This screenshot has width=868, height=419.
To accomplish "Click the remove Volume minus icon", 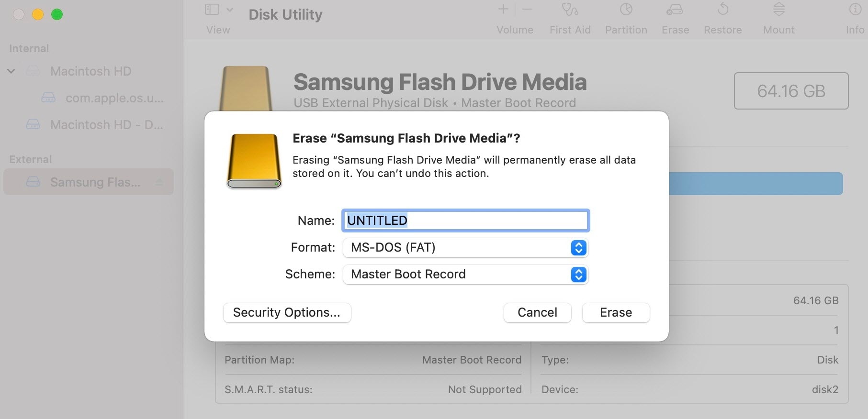I will tap(527, 9).
